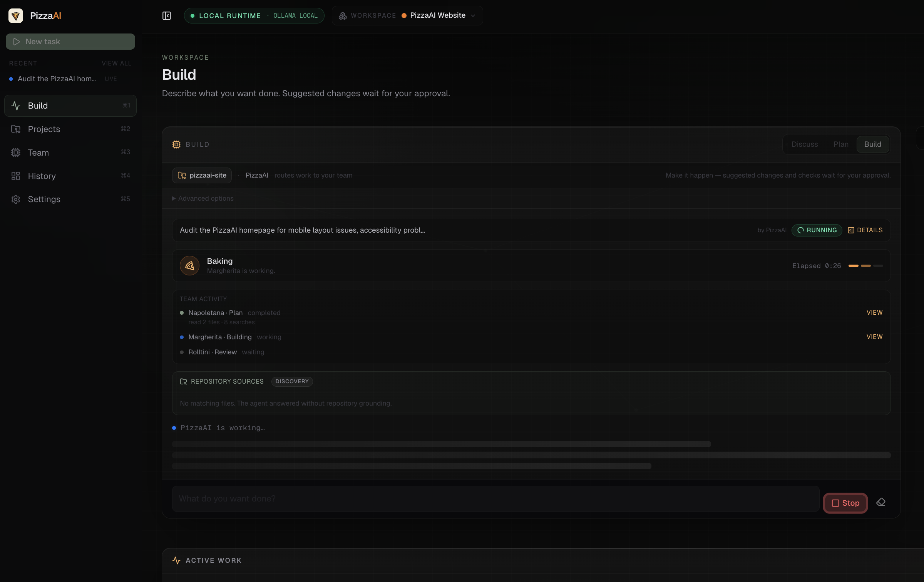This screenshot has height=582, width=924.
Task: Click the PizzaAI logo icon
Action: pyautogui.click(x=16, y=16)
